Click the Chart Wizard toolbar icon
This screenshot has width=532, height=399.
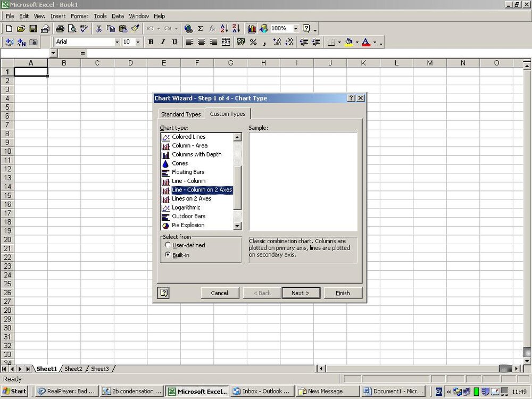click(252, 29)
